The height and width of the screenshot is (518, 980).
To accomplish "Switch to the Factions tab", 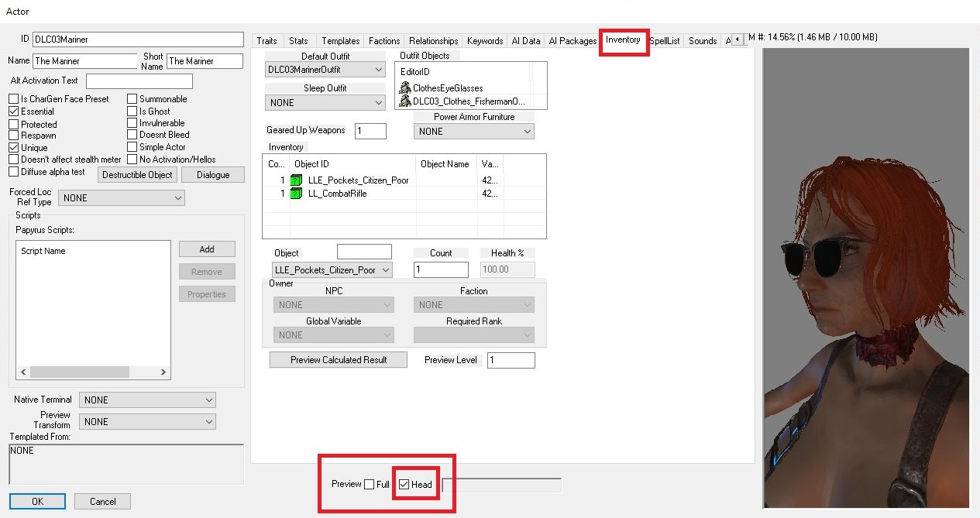I will tap(384, 41).
